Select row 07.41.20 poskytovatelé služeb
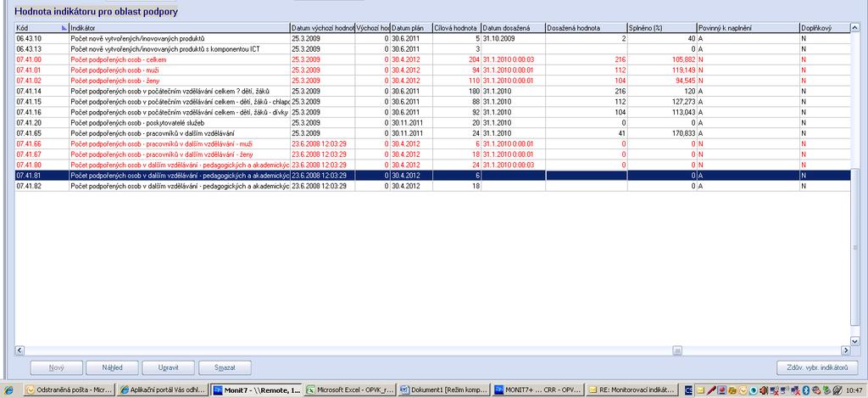868x398 pixels. (x=432, y=122)
